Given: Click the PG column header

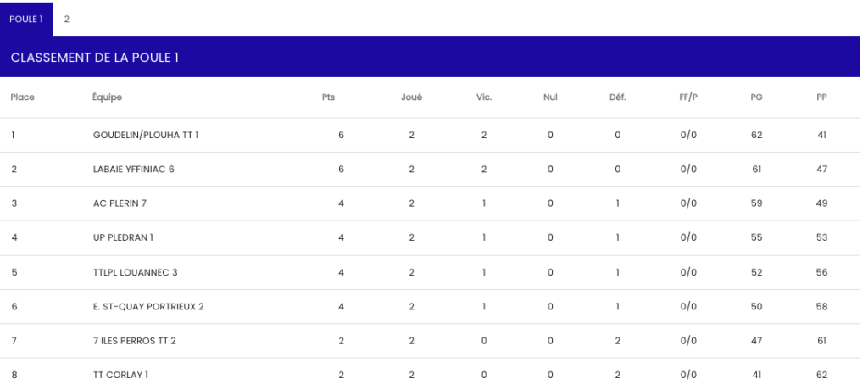Looking at the screenshot, I should pyautogui.click(x=756, y=97).
